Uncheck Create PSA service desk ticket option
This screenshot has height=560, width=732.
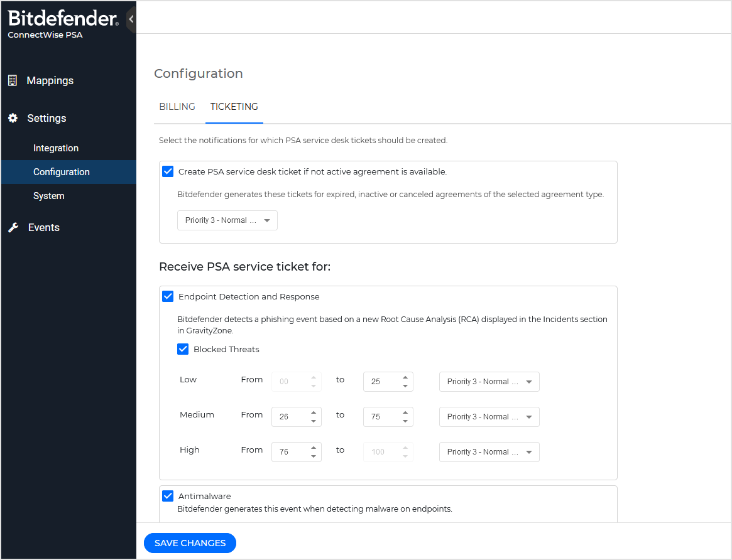tap(167, 171)
